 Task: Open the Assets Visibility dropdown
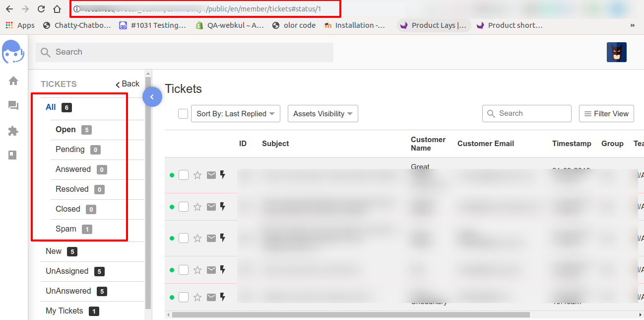tap(323, 114)
